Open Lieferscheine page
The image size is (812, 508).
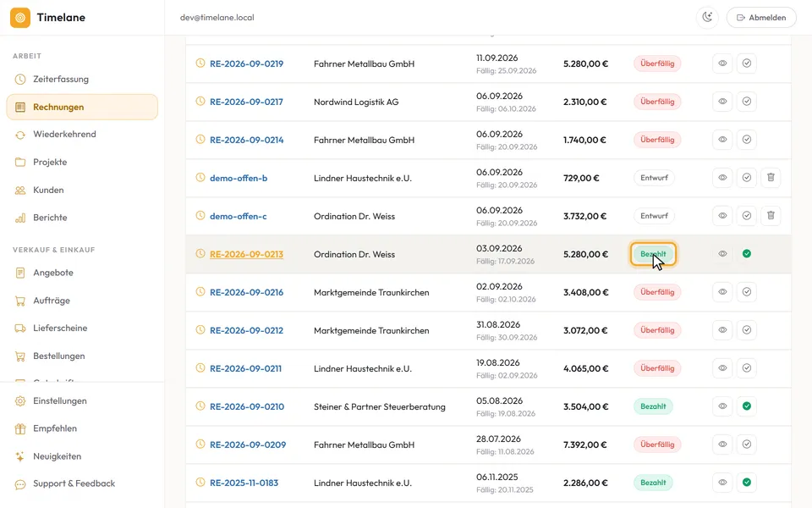click(82, 329)
